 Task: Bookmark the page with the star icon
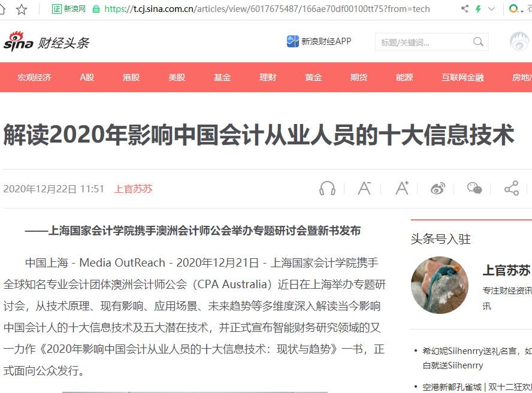(22, 9)
